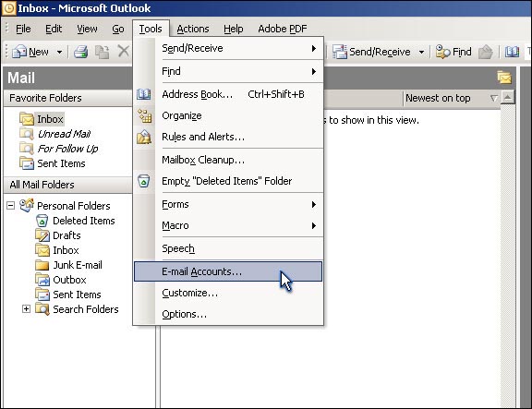The image size is (532, 409).
Task: Click the Newest on top sort arrow
Action: [494, 99]
